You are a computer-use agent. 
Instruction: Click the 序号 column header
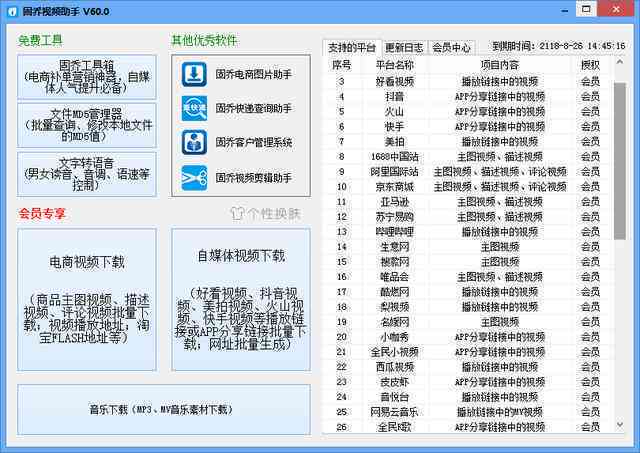342,65
